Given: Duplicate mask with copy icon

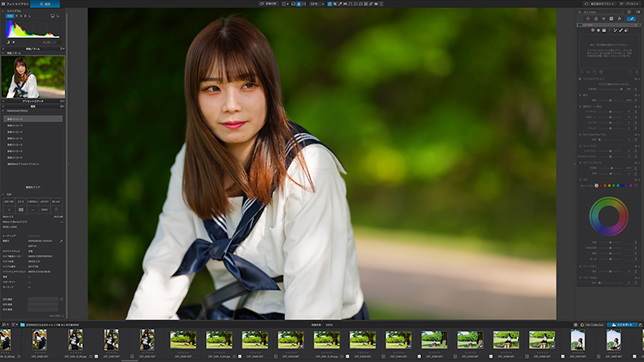Looking at the screenshot, I should 595,72.
